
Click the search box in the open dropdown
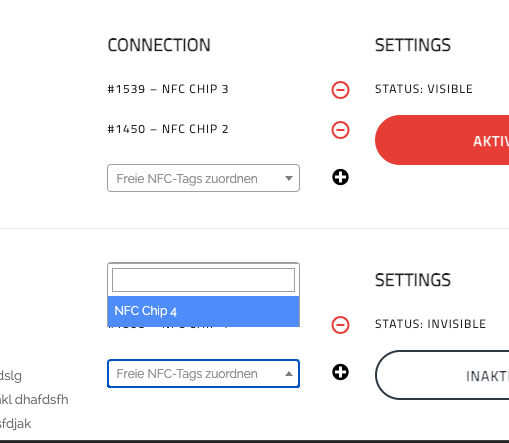point(203,280)
